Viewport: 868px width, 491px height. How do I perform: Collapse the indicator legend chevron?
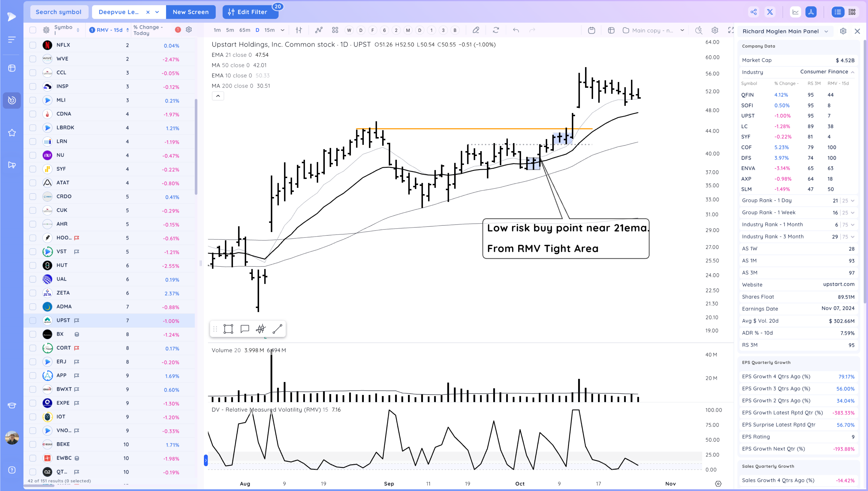tap(218, 96)
